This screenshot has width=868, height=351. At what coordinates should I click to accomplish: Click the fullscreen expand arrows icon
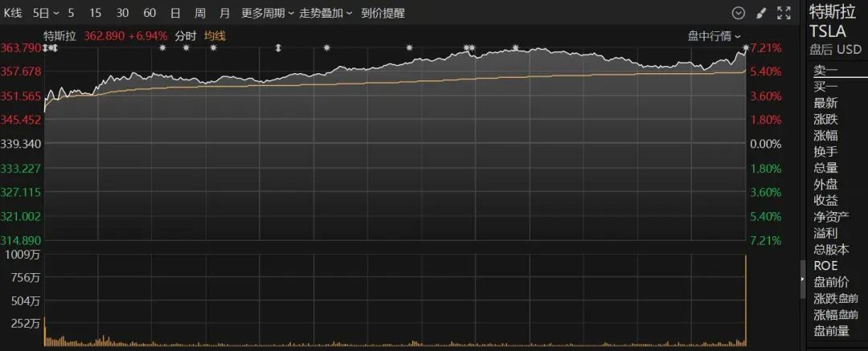point(784,13)
